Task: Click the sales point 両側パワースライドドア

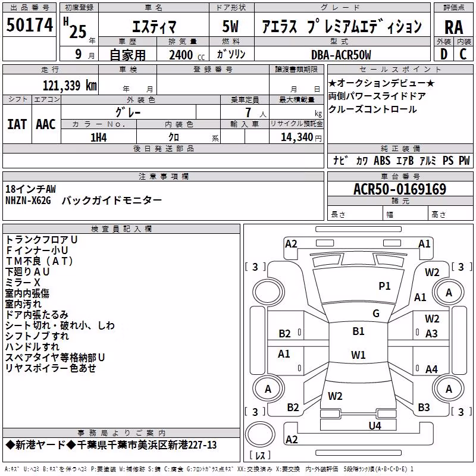Action: [377, 96]
